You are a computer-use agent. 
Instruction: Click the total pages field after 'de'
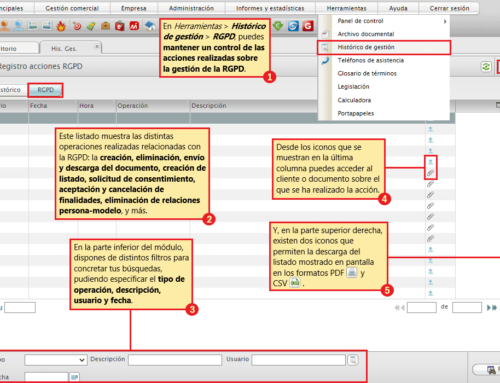tap(467, 307)
